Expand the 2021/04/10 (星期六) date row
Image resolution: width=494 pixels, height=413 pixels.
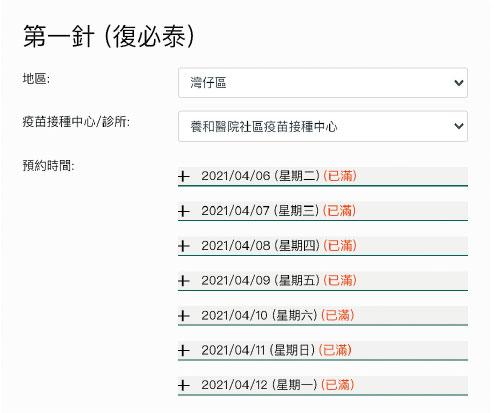[323, 316]
